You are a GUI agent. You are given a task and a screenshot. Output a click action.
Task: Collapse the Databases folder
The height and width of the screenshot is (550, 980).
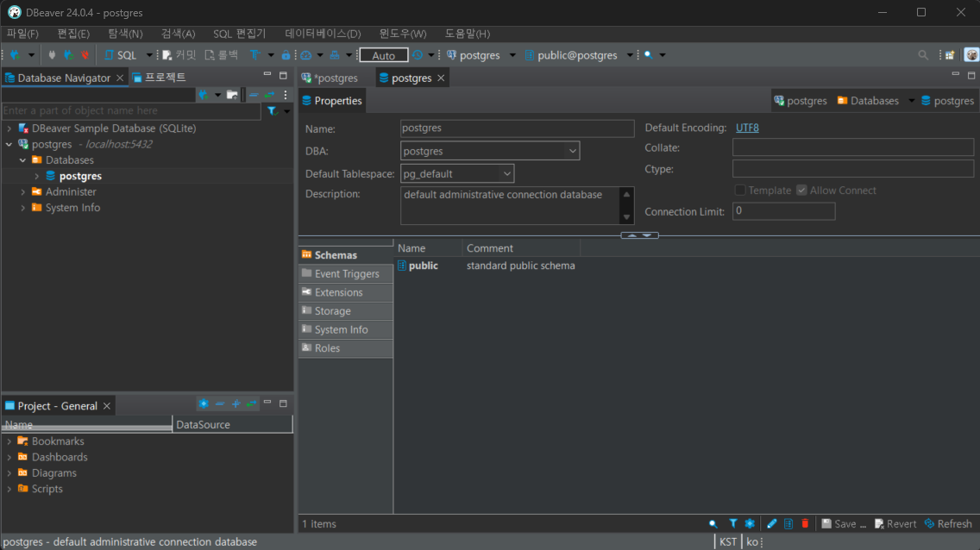tap(23, 160)
